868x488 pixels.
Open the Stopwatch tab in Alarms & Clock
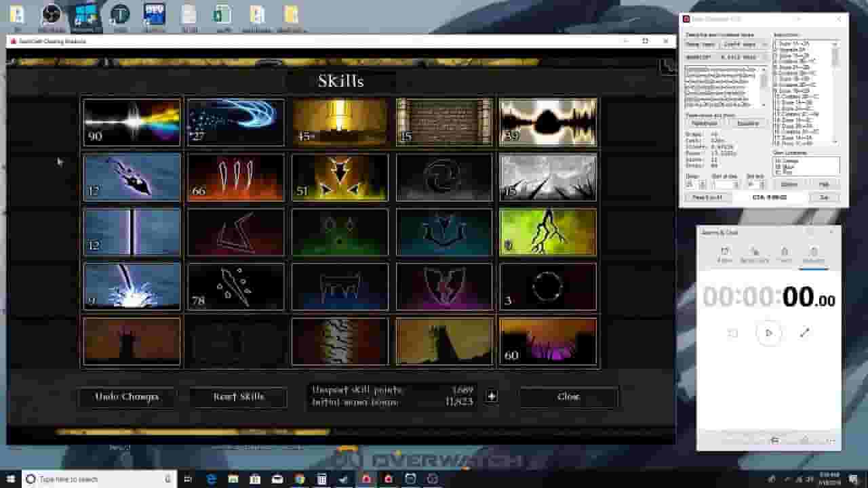coord(814,255)
